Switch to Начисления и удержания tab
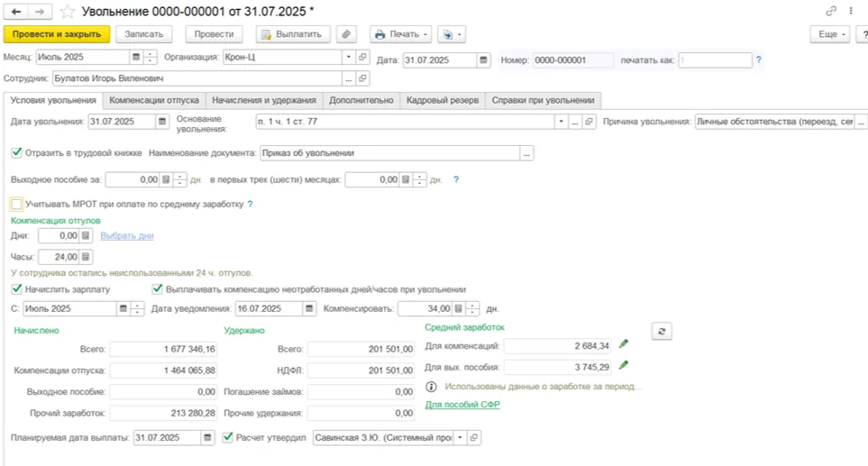This screenshot has width=868, height=466. tap(264, 100)
